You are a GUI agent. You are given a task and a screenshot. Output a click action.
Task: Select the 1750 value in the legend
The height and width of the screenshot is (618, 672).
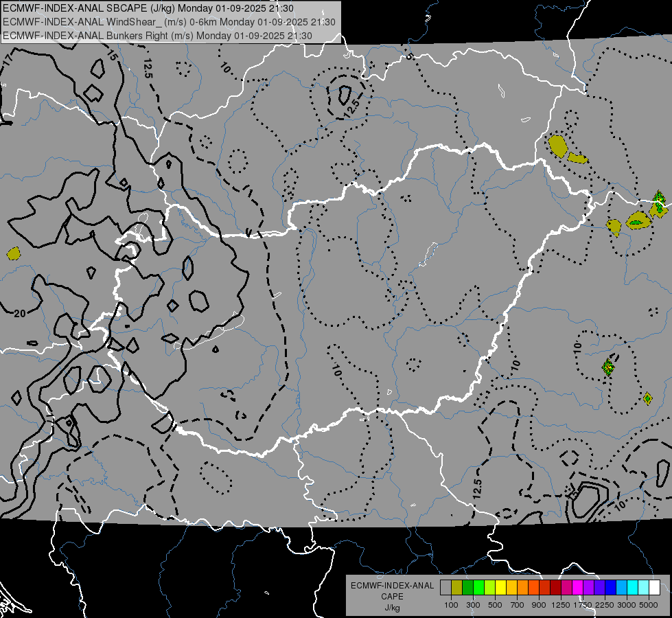coord(583,605)
